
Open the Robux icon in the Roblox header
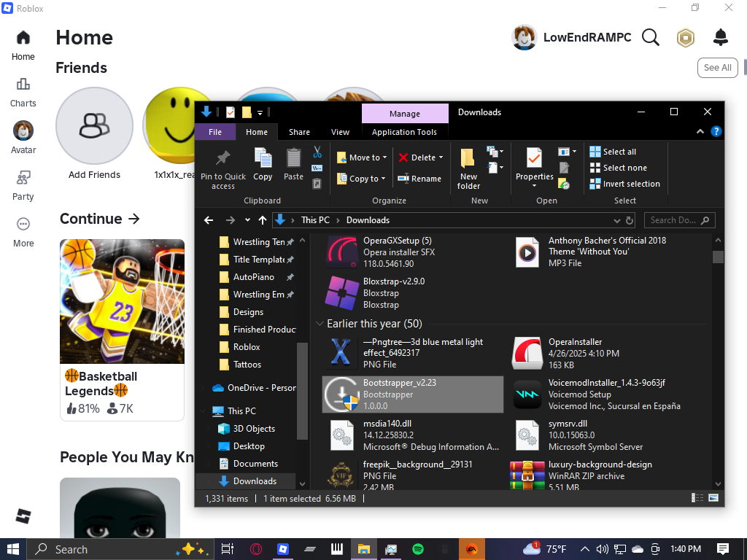[x=686, y=38]
